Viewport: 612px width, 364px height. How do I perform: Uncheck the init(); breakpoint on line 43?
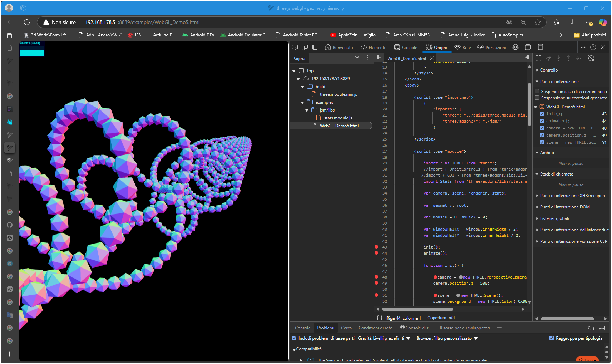tap(542, 114)
